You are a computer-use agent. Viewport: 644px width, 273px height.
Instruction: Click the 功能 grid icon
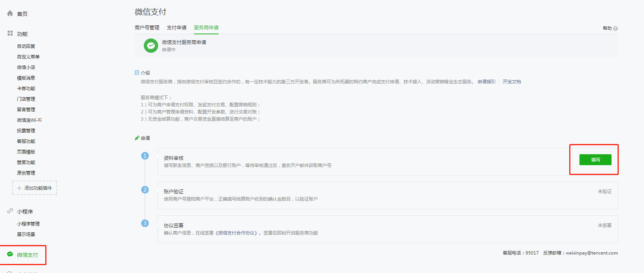coord(10,34)
